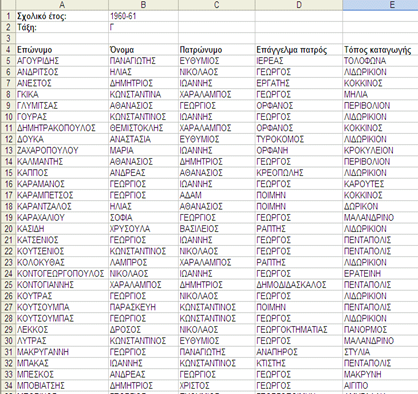Click cell 'ΧΡΥΣΟΥΛΑ'
This screenshot has width=418, height=394.
click(143, 229)
